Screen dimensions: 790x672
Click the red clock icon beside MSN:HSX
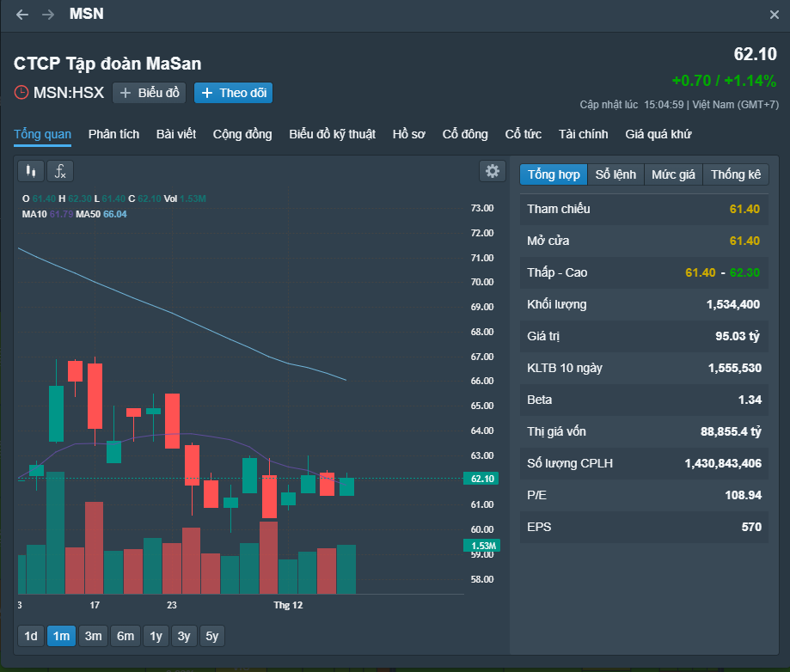click(x=21, y=93)
